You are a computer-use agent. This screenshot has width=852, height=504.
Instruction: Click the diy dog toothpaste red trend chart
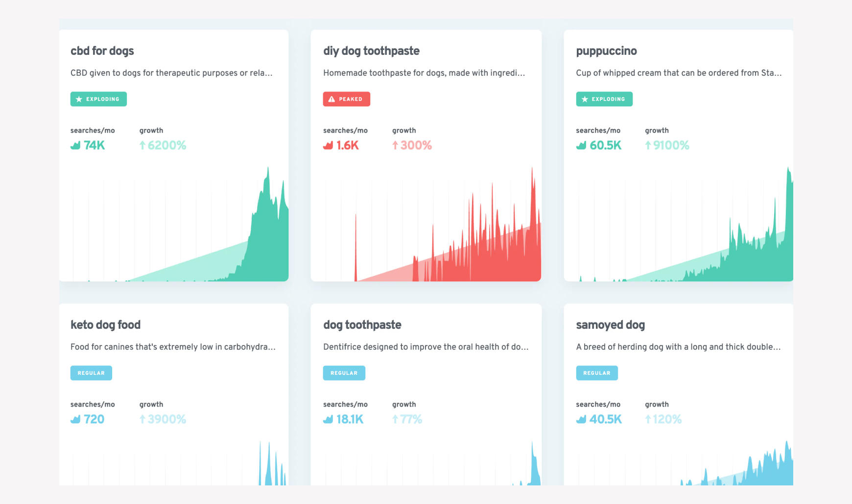pos(426,224)
